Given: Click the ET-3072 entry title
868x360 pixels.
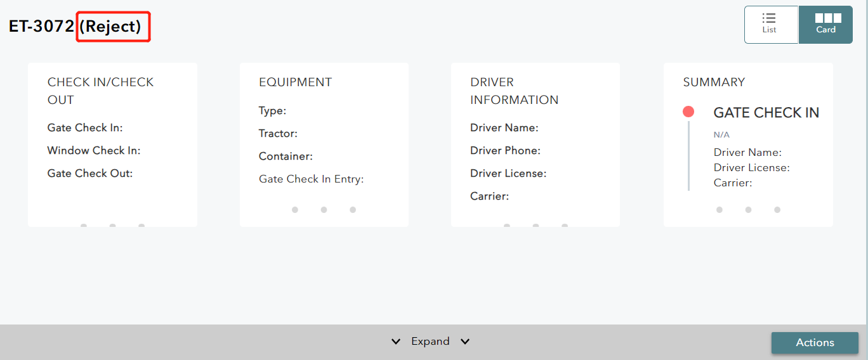Looking at the screenshot, I should point(41,27).
